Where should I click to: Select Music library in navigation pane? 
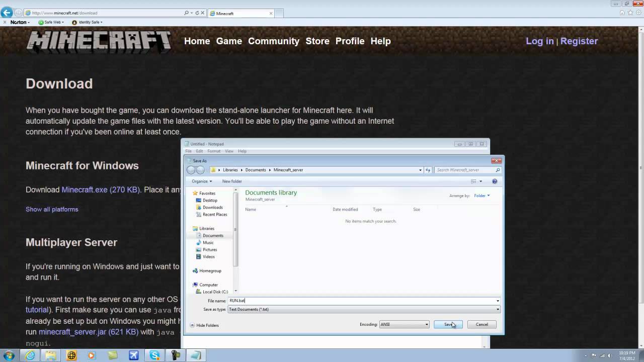click(208, 242)
